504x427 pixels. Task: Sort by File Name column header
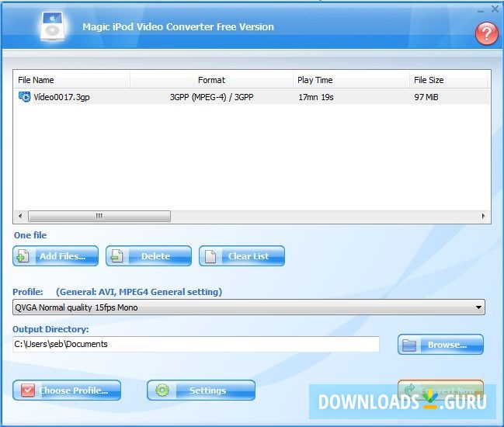coord(72,80)
